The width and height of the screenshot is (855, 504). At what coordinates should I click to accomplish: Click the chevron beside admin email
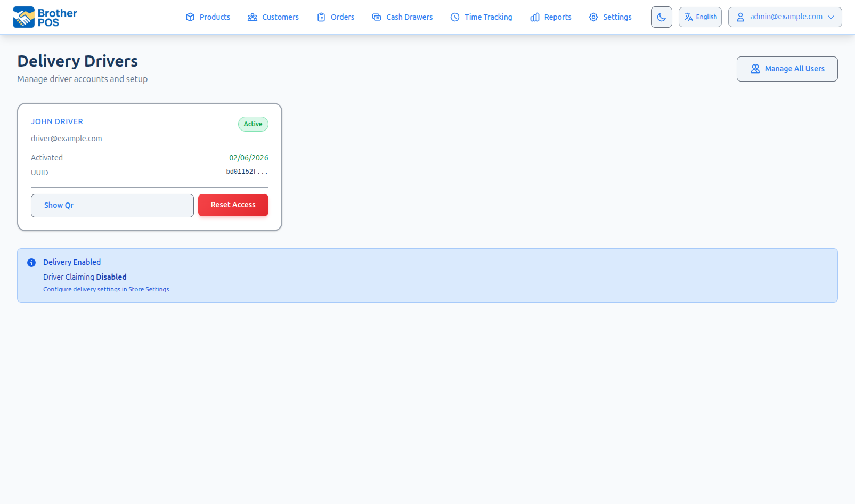click(831, 17)
